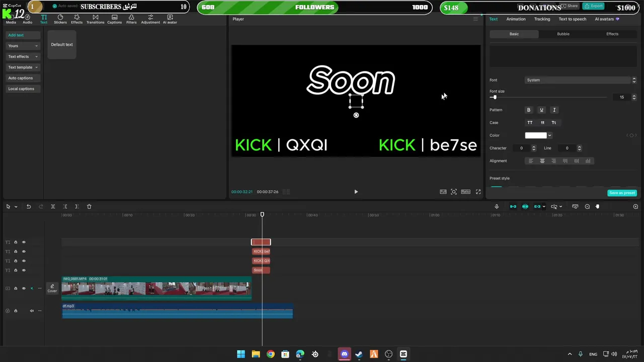This screenshot has width=644, height=362.
Task: Set case to all uppercase TT
Action: click(530, 123)
